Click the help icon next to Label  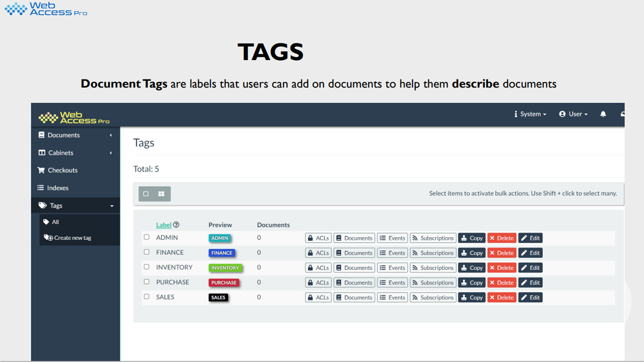tap(176, 225)
